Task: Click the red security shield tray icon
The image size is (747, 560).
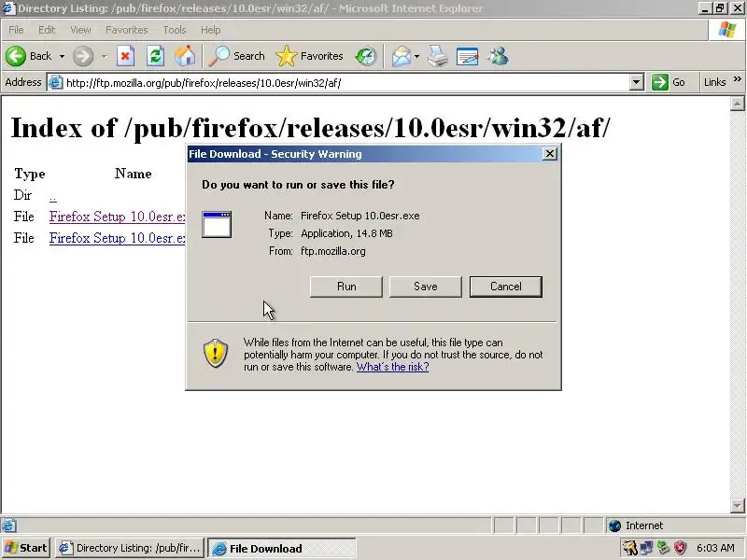Action: point(681,548)
